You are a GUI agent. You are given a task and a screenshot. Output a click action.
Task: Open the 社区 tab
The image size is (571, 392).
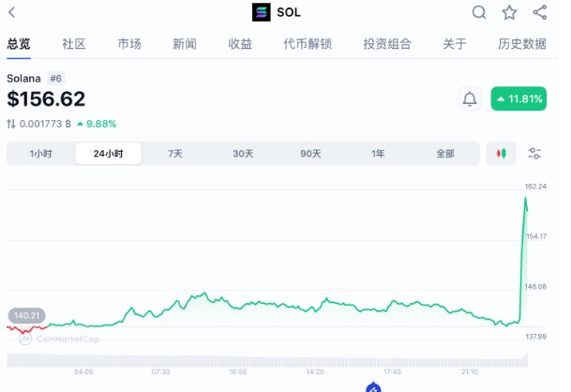pos(74,44)
